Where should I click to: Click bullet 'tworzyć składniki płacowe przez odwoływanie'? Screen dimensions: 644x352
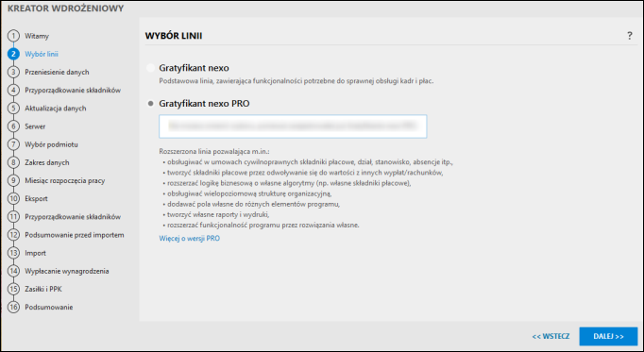pyautogui.click(x=305, y=173)
